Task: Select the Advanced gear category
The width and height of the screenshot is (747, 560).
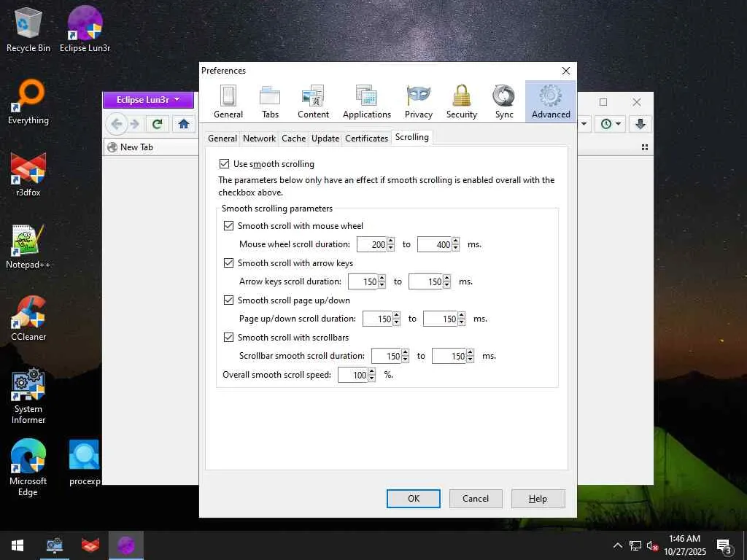Action: tap(551, 101)
